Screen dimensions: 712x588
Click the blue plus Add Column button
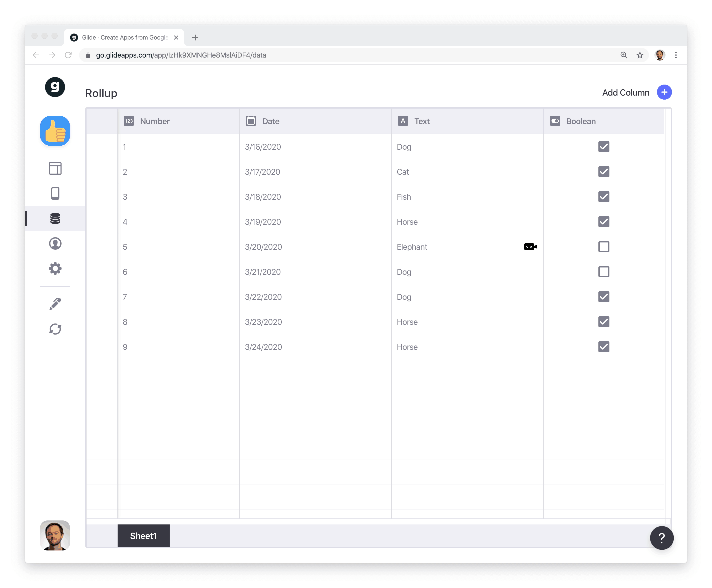point(664,92)
